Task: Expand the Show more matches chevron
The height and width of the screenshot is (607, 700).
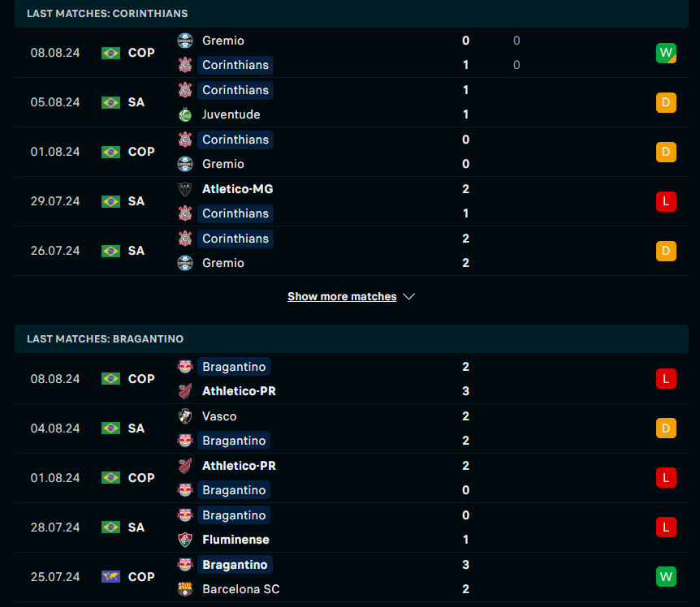Action: (x=409, y=297)
